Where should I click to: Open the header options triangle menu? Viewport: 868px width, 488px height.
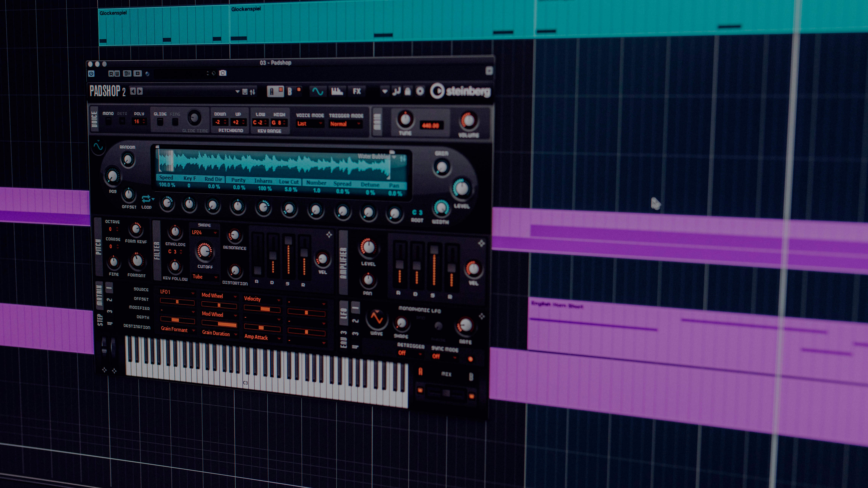coord(384,91)
